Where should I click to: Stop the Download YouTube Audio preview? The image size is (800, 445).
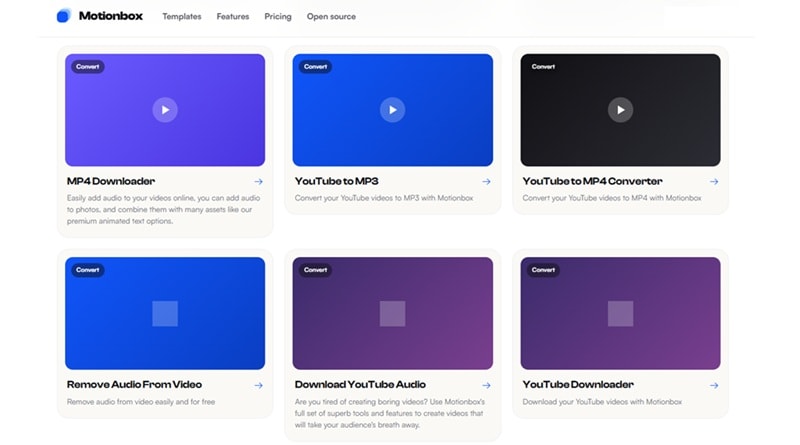coord(392,313)
